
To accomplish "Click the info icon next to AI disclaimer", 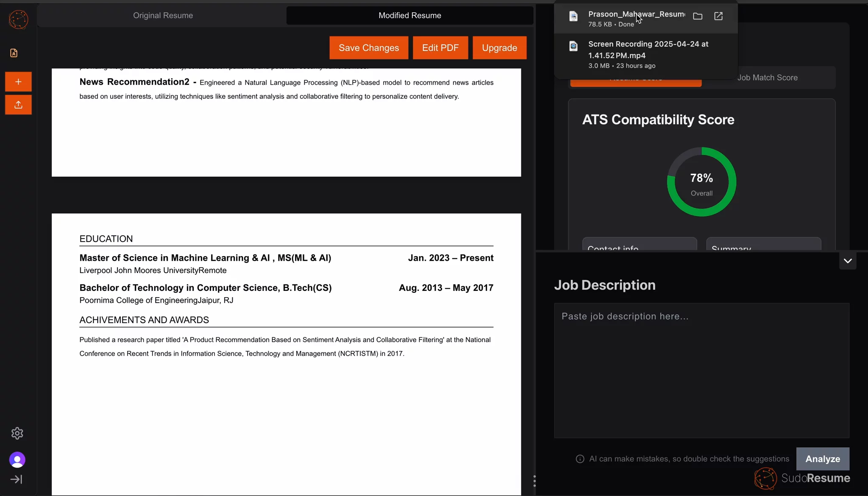I will point(579,459).
